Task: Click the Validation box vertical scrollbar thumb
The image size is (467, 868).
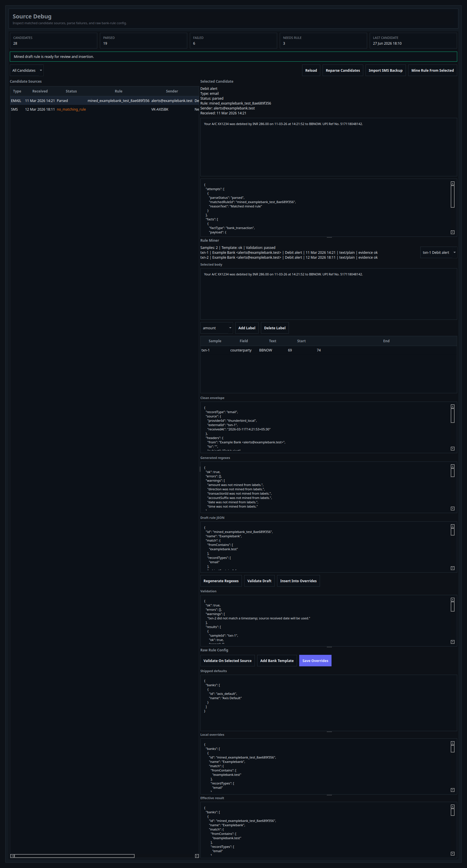Action: coord(453,607)
